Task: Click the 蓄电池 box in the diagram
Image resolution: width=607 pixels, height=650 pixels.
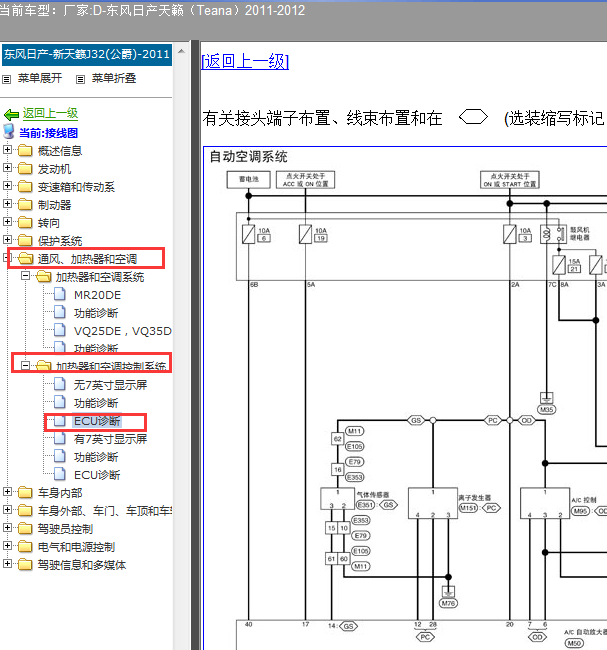Action: [249, 179]
